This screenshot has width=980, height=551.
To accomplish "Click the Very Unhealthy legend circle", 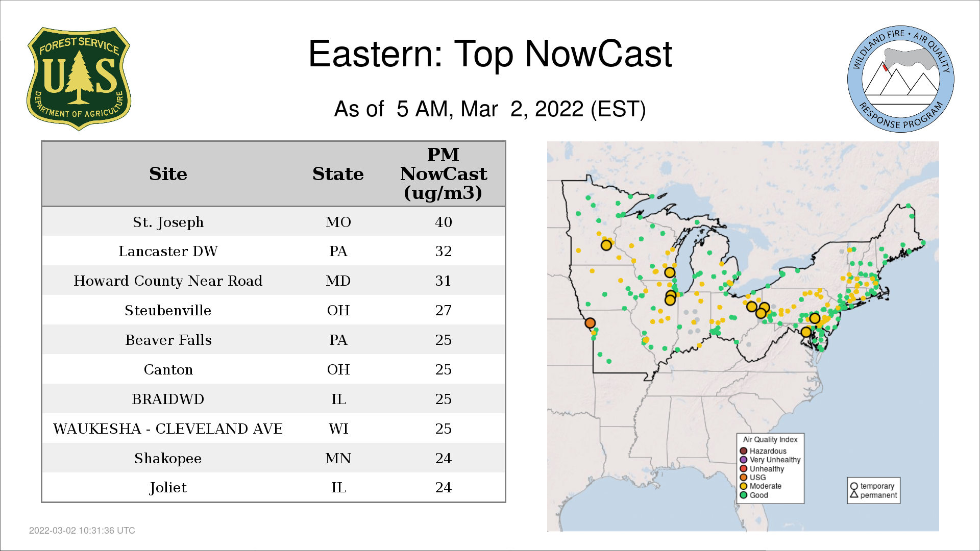I will 744,460.
